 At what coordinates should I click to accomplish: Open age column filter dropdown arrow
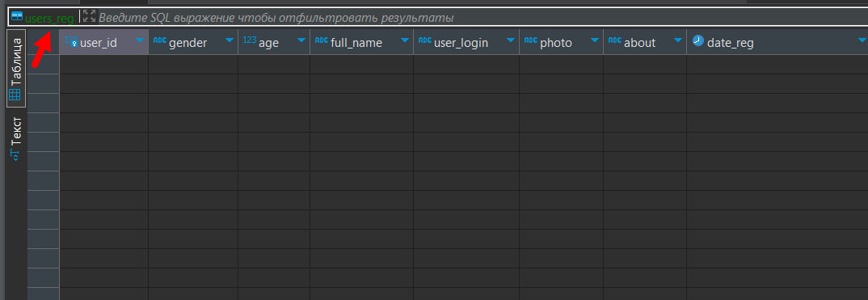[x=301, y=40]
